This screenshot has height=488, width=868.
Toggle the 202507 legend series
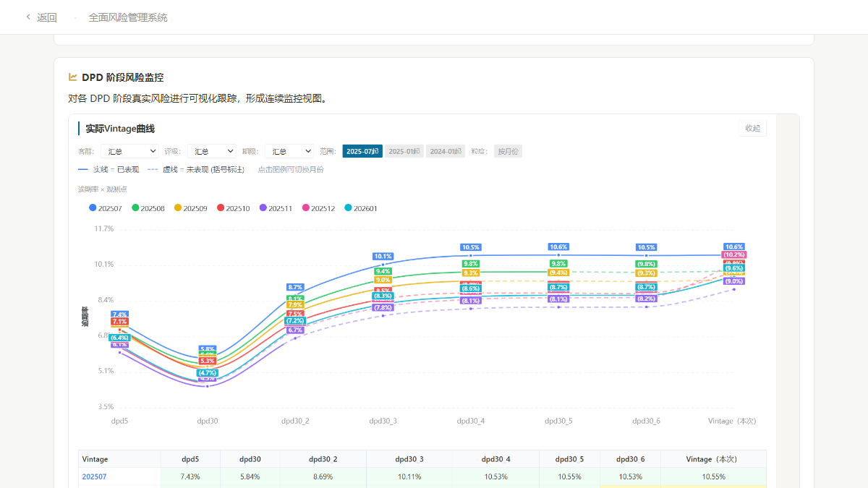click(x=106, y=208)
